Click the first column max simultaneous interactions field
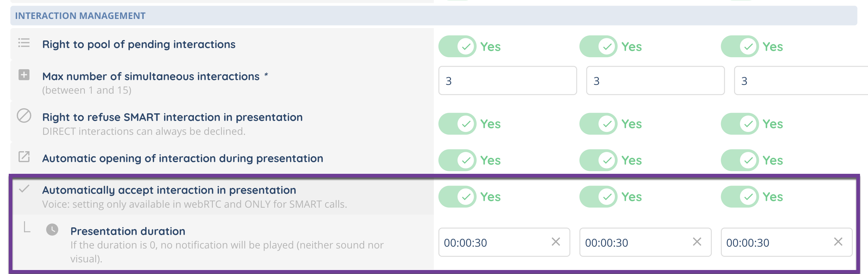 coord(507,81)
